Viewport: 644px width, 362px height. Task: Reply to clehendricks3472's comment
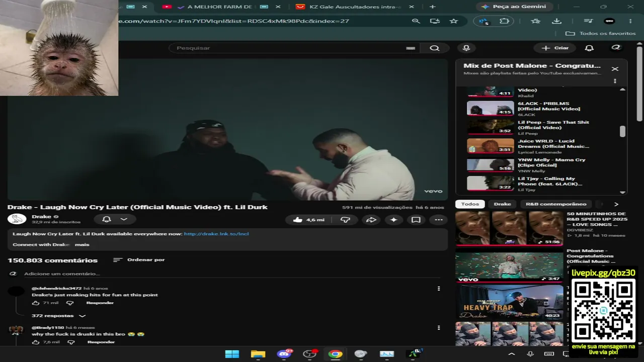(100, 303)
